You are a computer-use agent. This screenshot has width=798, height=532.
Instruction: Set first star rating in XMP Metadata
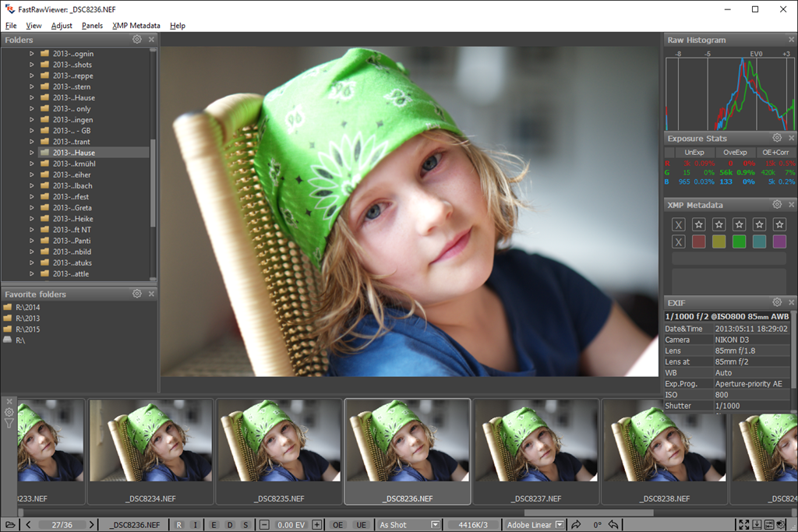699,224
